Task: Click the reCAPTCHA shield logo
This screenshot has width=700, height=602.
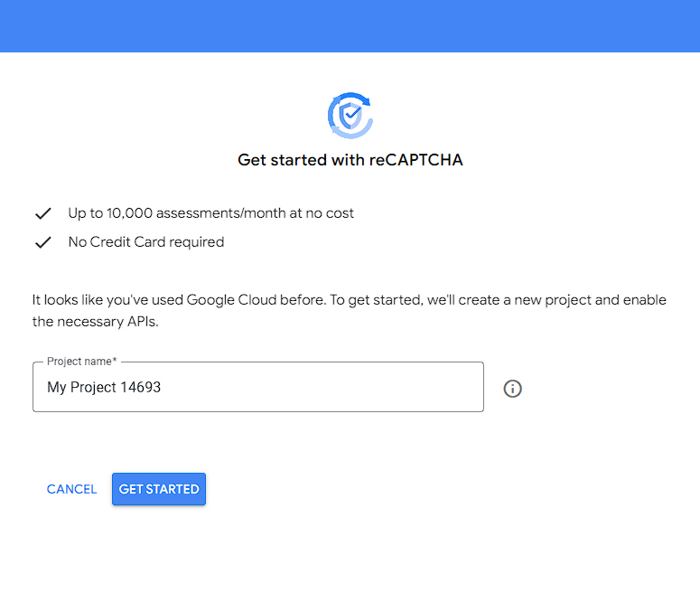Action: [x=350, y=116]
